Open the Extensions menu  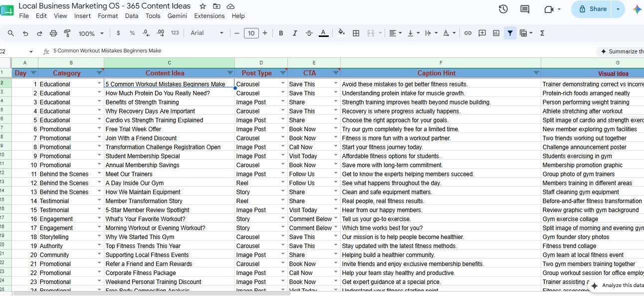210,16
